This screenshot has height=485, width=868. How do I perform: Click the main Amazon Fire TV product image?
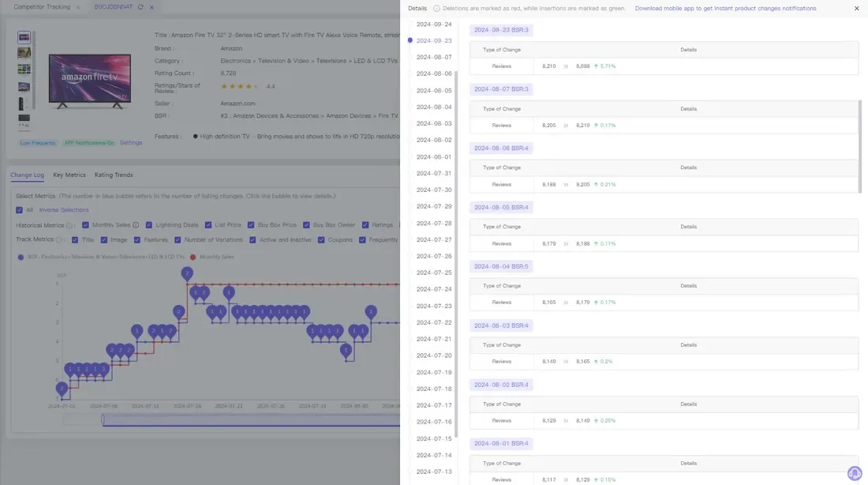[x=90, y=81]
